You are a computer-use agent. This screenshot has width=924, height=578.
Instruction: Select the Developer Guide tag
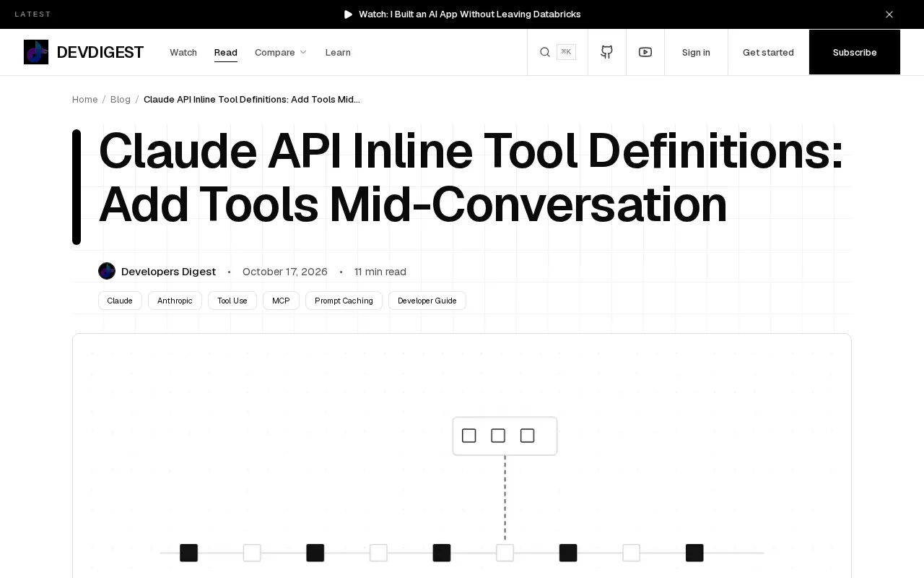click(427, 301)
